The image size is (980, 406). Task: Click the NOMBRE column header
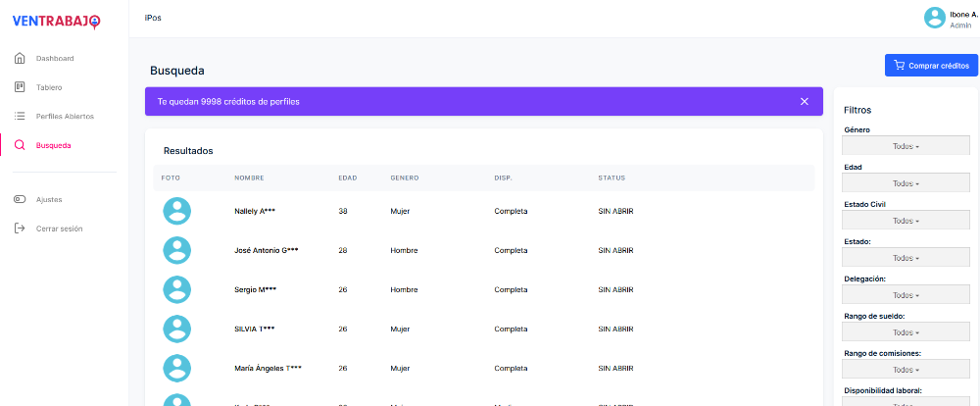click(249, 178)
